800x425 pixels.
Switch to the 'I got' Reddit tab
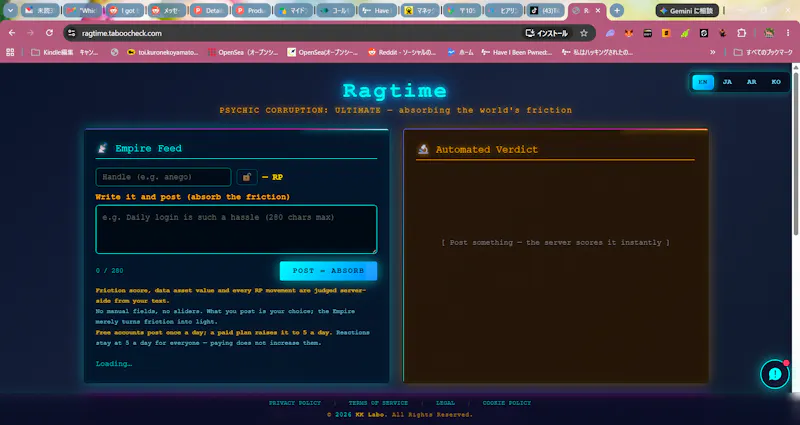coord(124,10)
